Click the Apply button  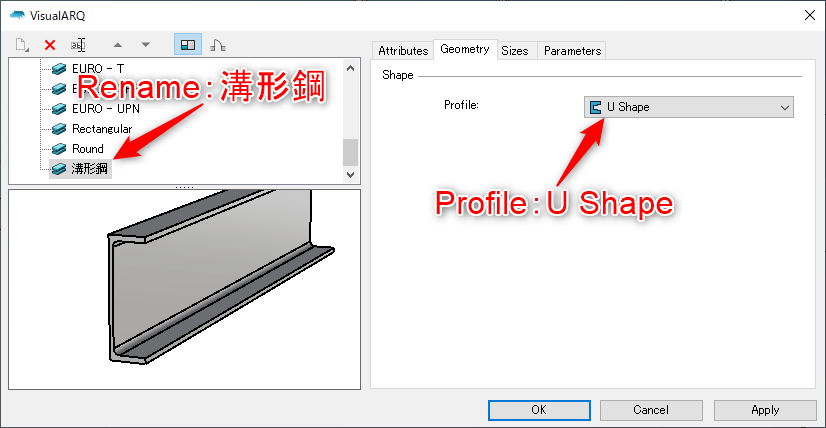(765, 410)
